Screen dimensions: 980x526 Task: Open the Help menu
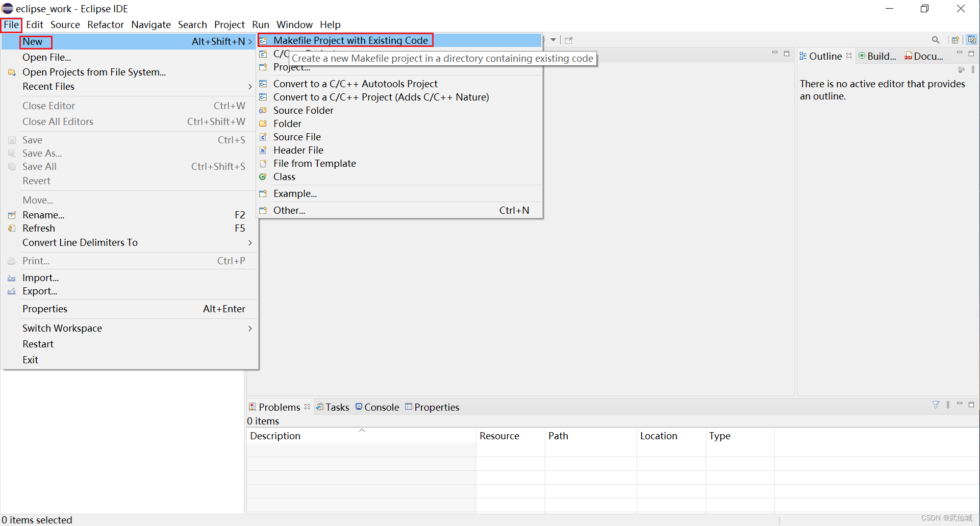click(330, 24)
